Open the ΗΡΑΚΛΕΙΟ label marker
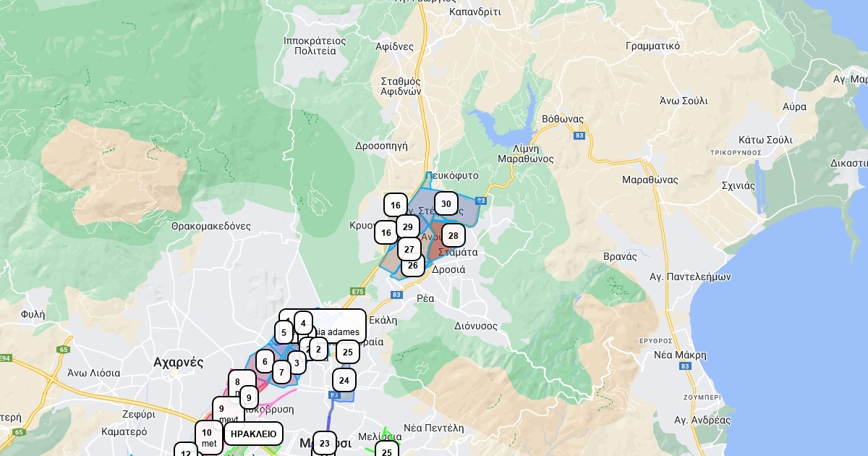Screen dimensions: 868x456 [x=253, y=434]
